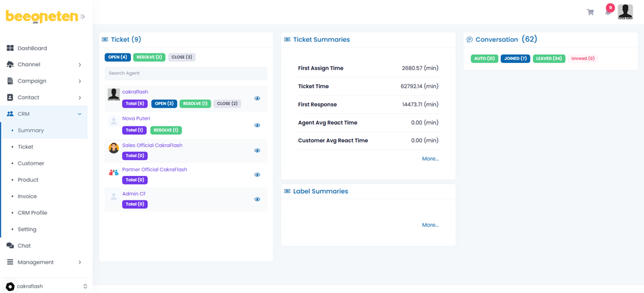This screenshot has width=644, height=293.
Task: Click More link in Ticket Summaries
Action: (x=430, y=159)
